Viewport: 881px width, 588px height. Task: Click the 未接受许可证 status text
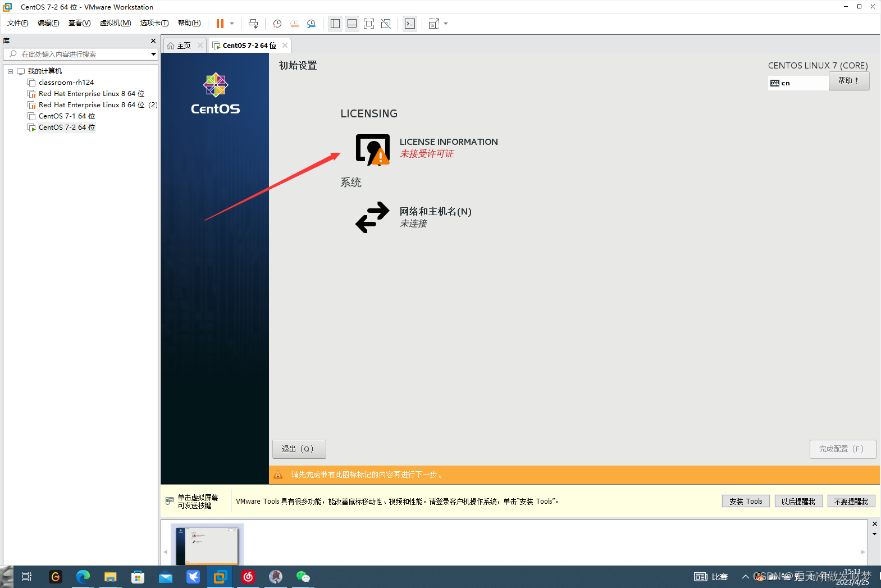click(x=427, y=154)
